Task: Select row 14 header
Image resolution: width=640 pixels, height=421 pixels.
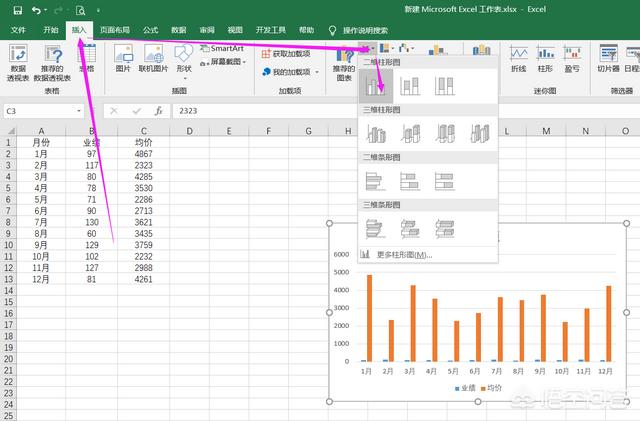Action: tap(9, 291)
